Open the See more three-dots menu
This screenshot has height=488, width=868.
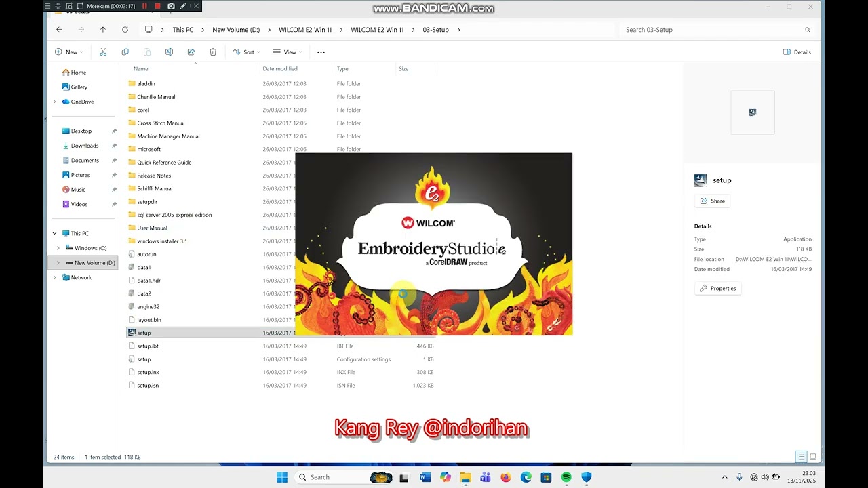[x=321, y=52]
